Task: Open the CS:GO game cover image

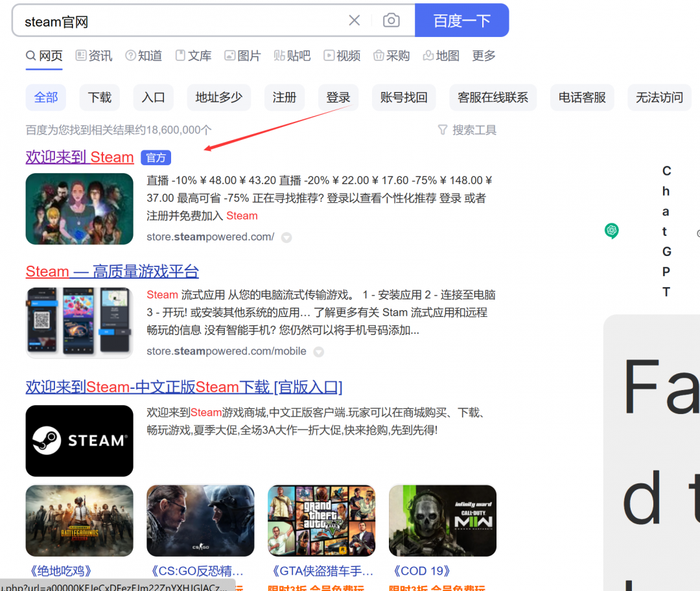Action: coord(200,520)
